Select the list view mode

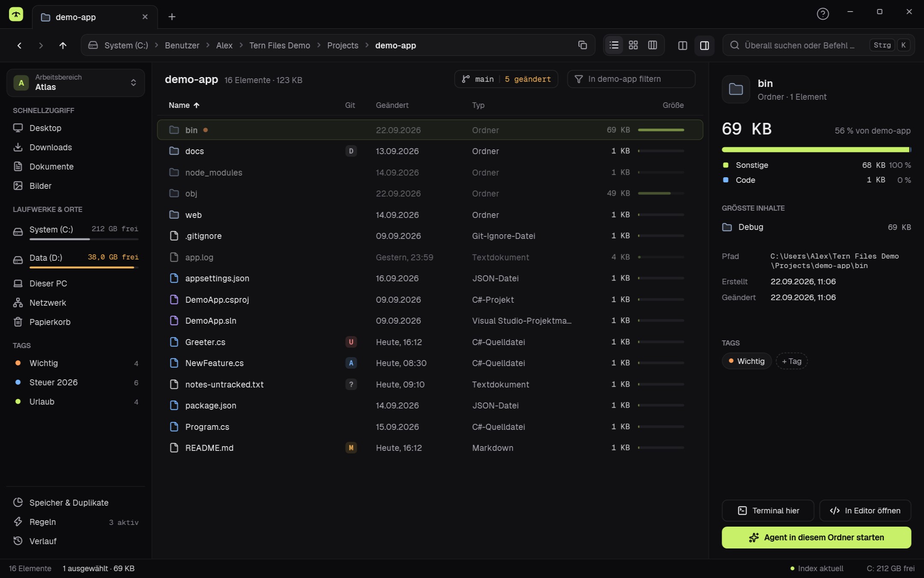coord(614,45)
